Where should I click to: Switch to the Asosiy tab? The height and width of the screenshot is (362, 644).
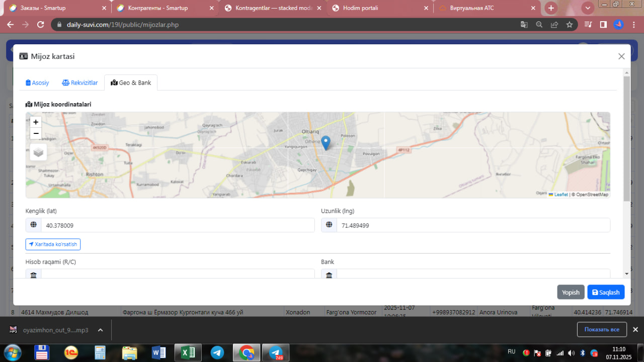pyautogui.click(x=38, y=83)
